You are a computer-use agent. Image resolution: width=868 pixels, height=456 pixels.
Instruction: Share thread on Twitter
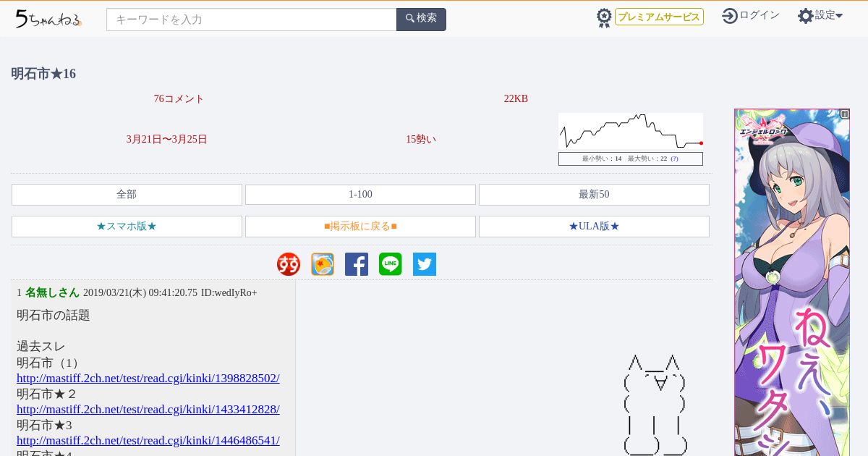[425, 264]
